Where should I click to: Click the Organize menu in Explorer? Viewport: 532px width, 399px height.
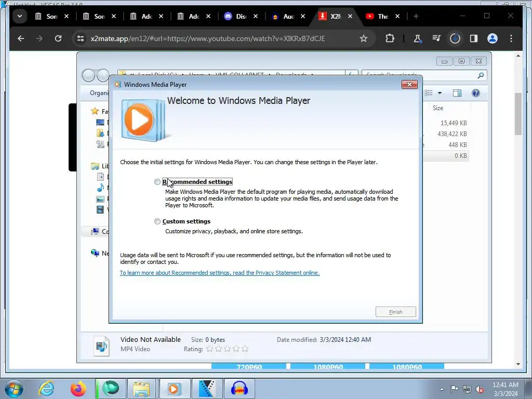point(99,93)
